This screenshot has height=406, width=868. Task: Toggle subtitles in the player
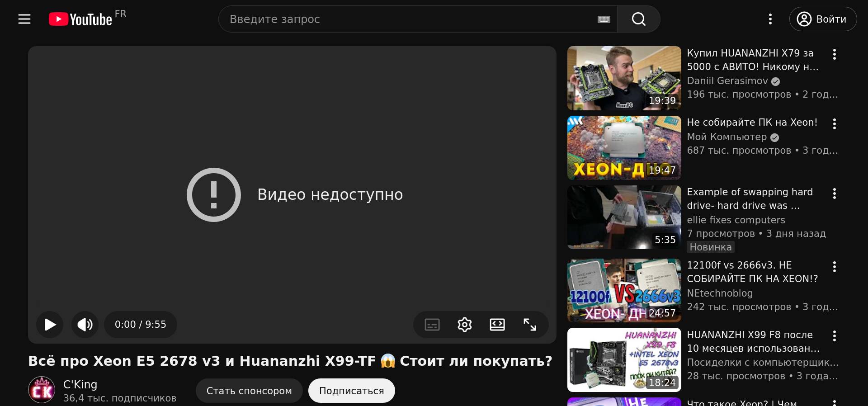pyautogui.click(x=432, y=325)
